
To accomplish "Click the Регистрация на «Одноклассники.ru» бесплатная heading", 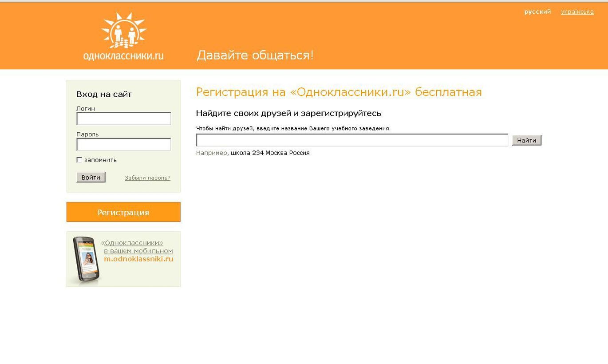I will pos(339,92).
